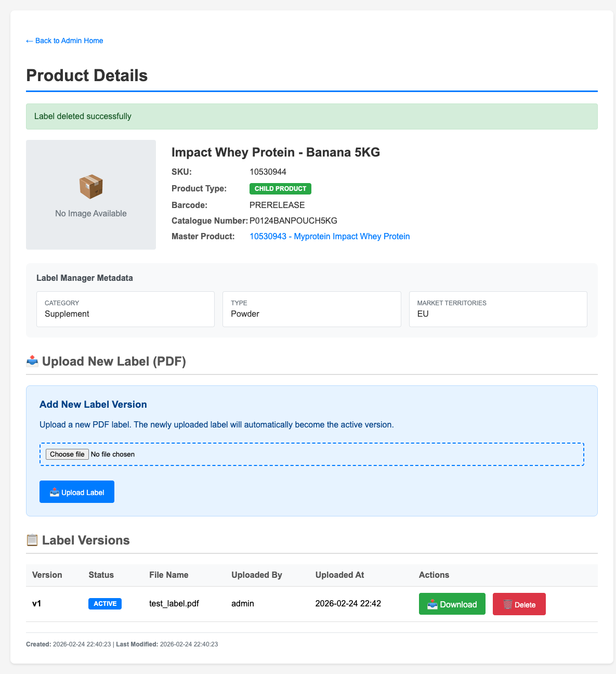Click the trash can icon on Delete
The height and width of the screenshot is (674, 616).
(508, 604)
